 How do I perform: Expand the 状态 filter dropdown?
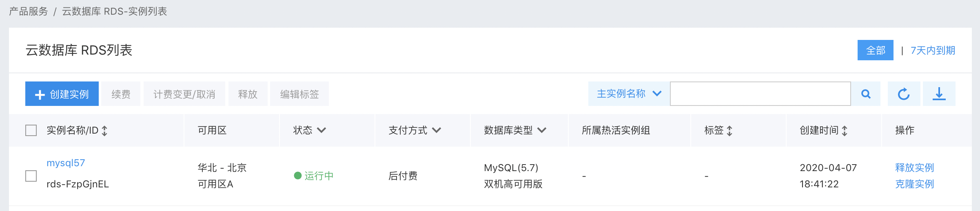pyautogui.click(x=321, y=130)
